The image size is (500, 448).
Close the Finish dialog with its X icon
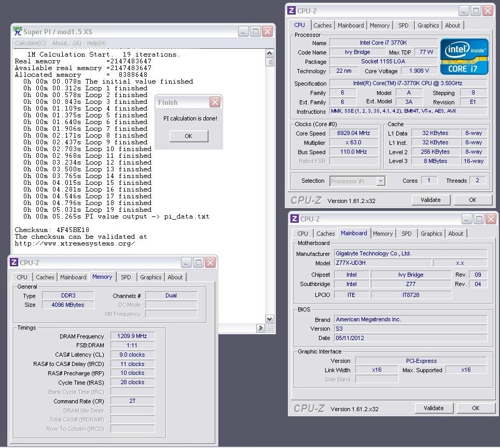tap(215, 102)
